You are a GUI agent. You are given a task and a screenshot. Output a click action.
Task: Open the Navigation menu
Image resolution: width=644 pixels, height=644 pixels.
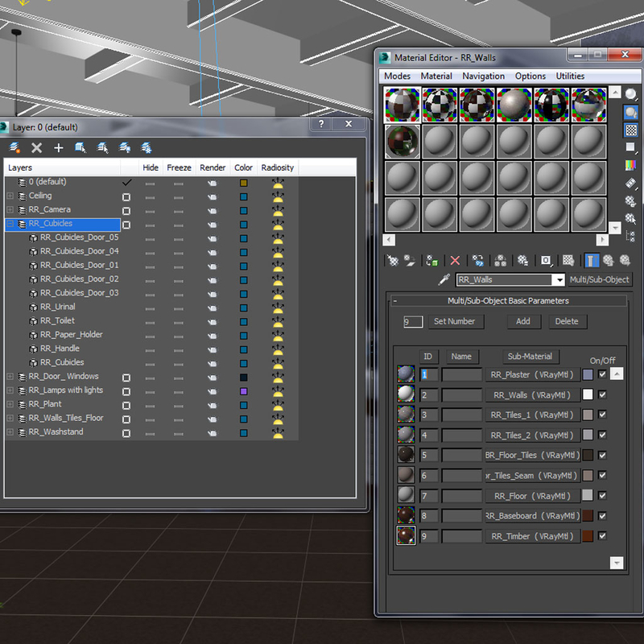[483, 76]
